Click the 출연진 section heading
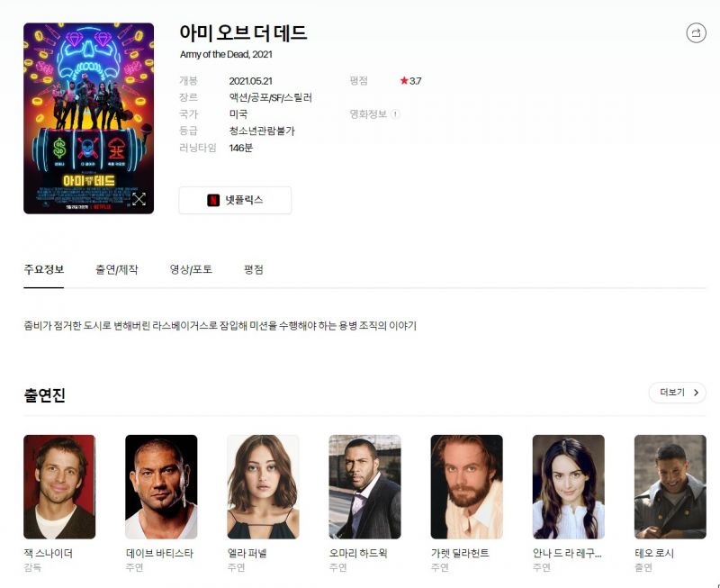Image resolution: width=720 pixels, height=588 pixels. 45,395
